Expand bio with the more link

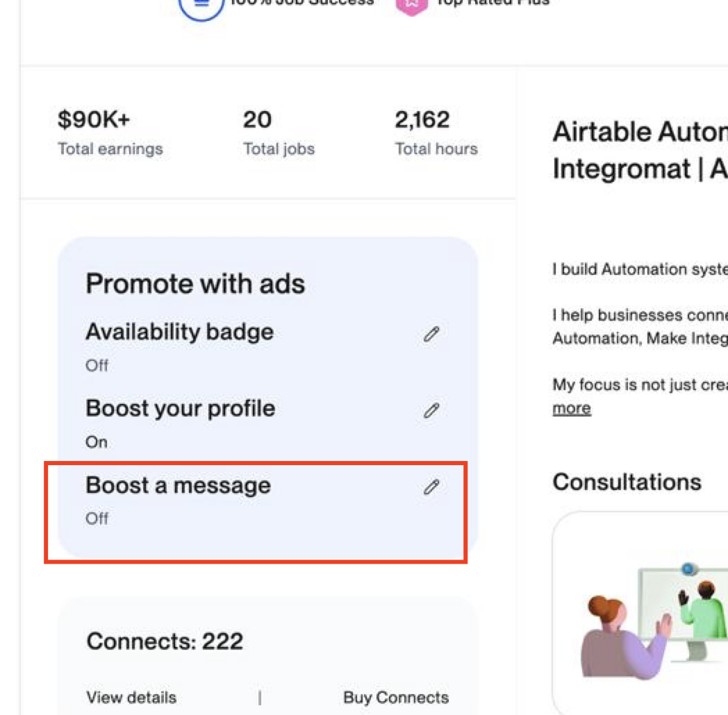click(x=572, y=408)
